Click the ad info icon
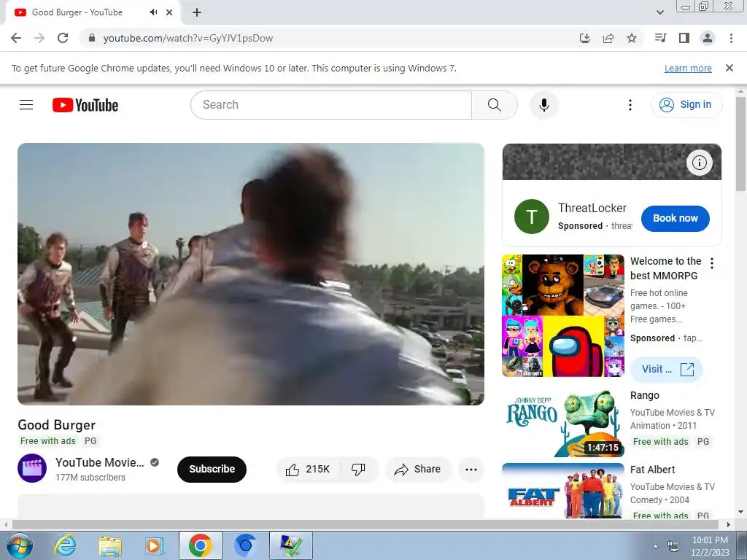 point(699,163)
